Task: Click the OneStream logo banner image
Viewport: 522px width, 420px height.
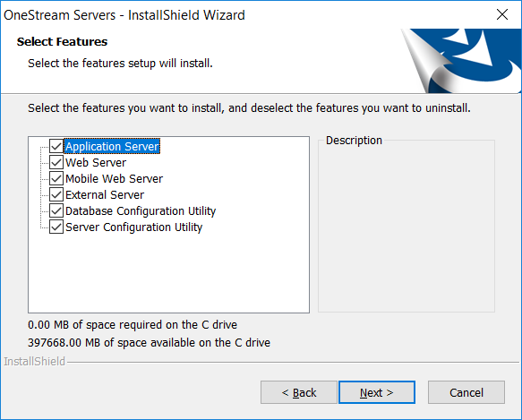Action: (461, 61)
